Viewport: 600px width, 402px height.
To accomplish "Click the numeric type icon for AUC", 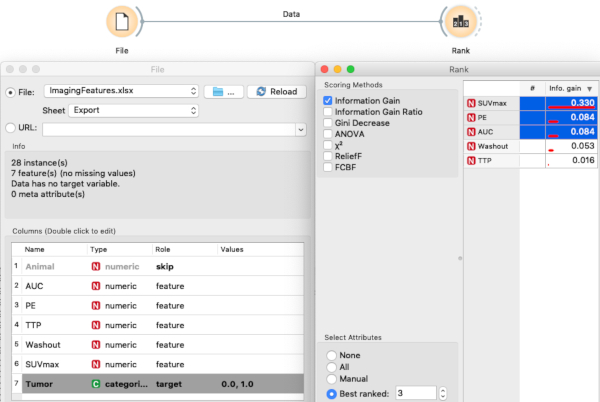I will click(97, 286).
